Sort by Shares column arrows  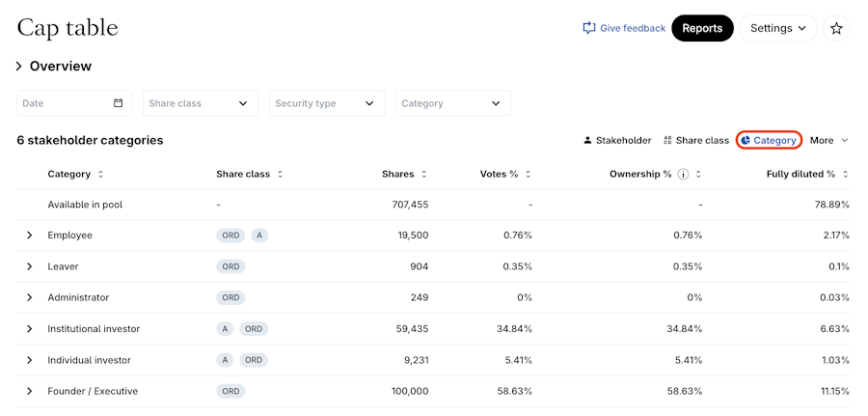423,175
